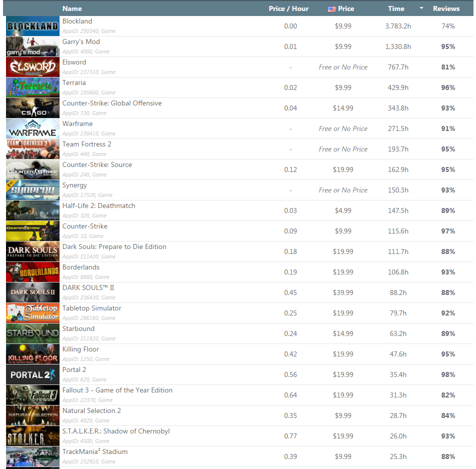Image resolution: width=476 pixels, height=469 pixels.
Task: Open Counter-Strike: Global Offensive link
Action: tap(112, 103)
